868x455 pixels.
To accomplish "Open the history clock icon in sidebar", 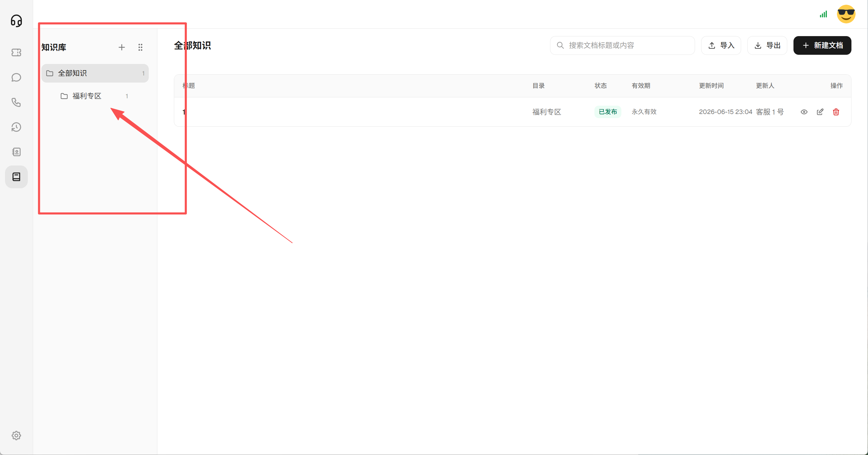I will (x=16, y=127).
